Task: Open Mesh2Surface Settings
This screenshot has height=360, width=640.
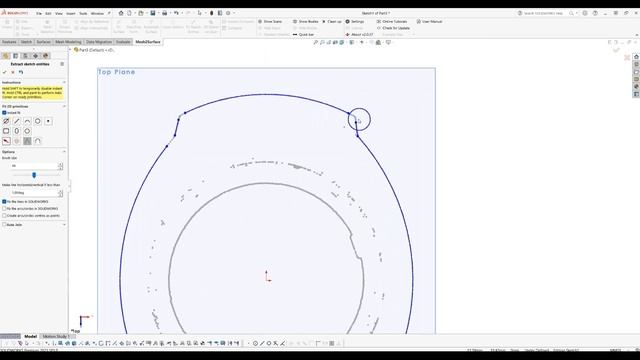Action: [x=355, y=22]
